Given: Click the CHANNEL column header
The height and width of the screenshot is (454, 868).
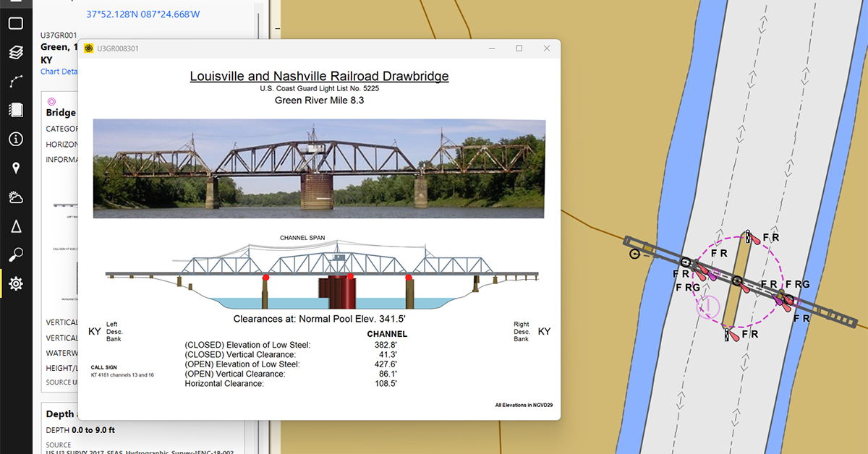Looking at the screenshot, I should click(387, 334).
